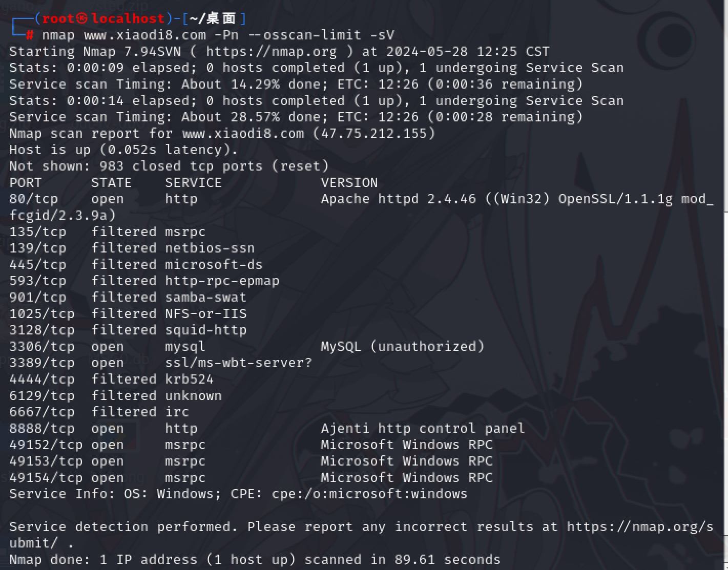This screenshot has height=570, width=728.
Task: Select the IP address 47.75.212.155
Action: pos(373,133)
